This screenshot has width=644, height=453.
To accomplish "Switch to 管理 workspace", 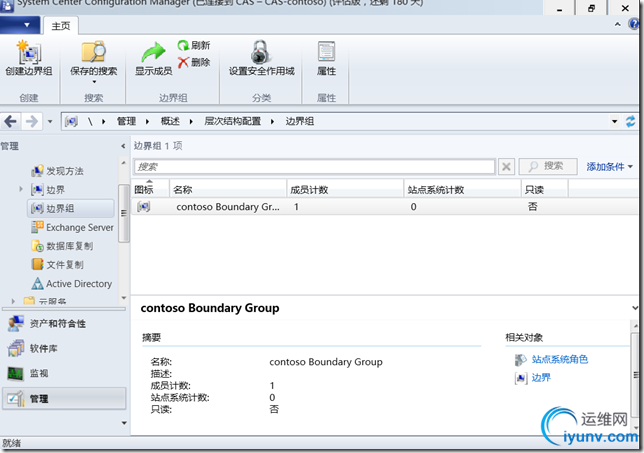I will coord(64,398).
